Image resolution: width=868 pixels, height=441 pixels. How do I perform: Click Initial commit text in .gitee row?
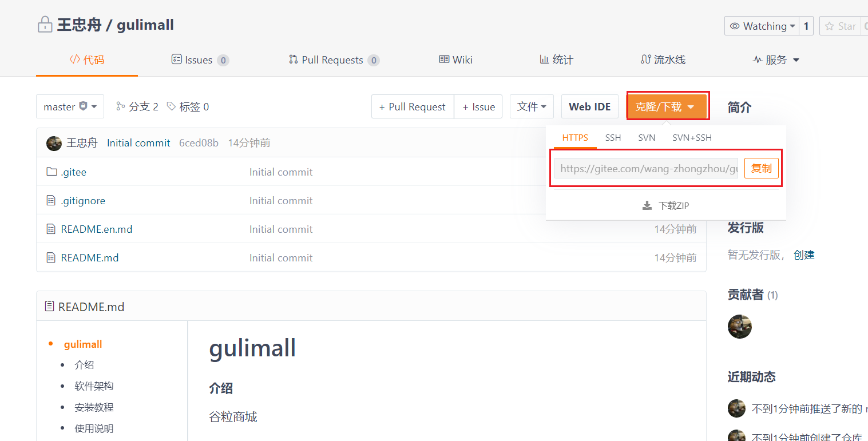tap(281, 172)
